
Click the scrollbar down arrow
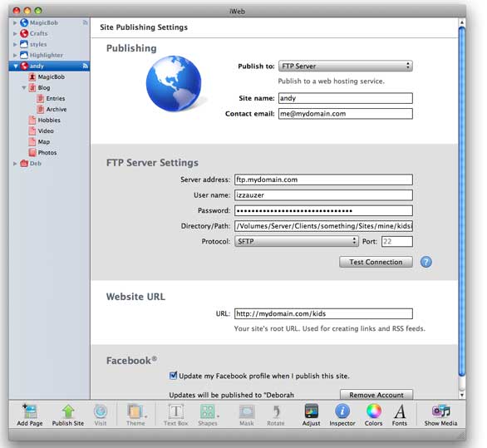pos(462,395)
